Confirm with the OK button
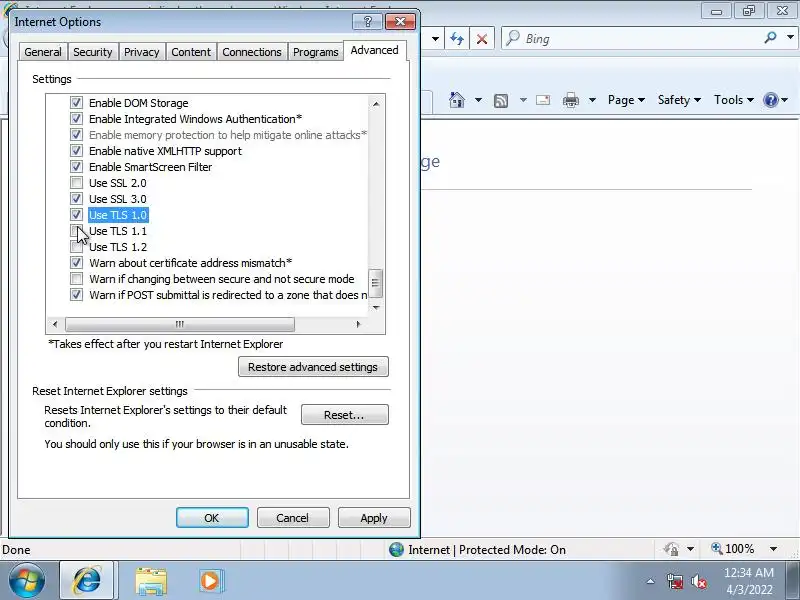Image resolution: width=800 pixels, height=600 pixels. (x=212, y=518)
